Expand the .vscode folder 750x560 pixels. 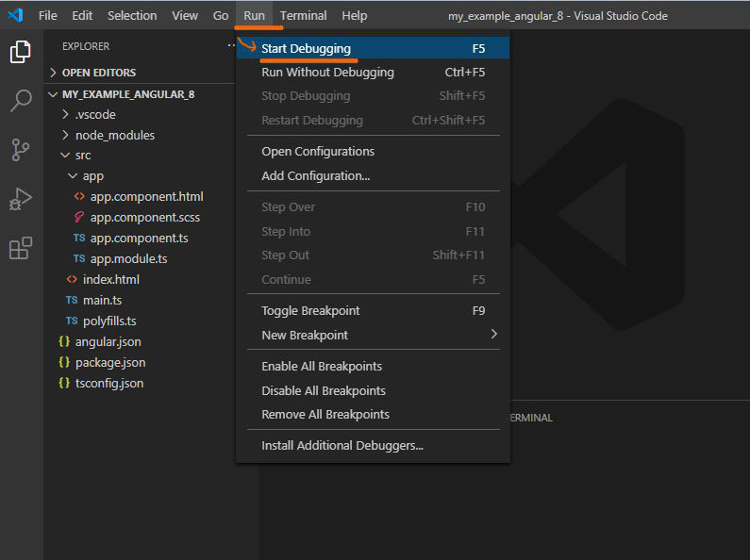tap(95, 114)
